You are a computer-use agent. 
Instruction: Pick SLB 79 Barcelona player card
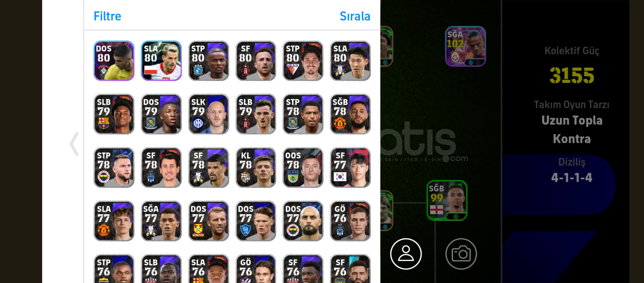[x=114, y=114]
